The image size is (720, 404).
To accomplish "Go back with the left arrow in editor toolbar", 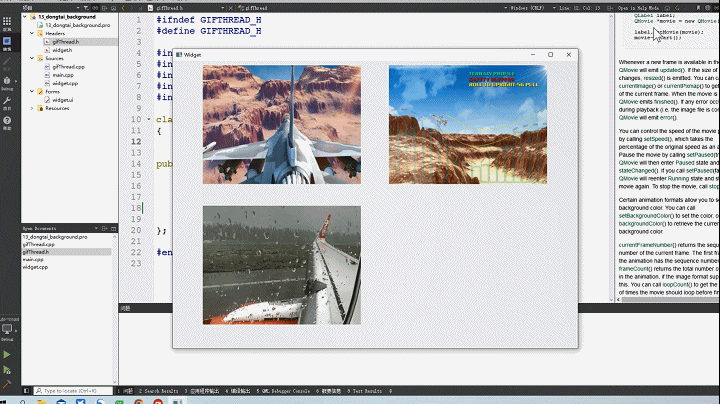I will pos(123,8).
